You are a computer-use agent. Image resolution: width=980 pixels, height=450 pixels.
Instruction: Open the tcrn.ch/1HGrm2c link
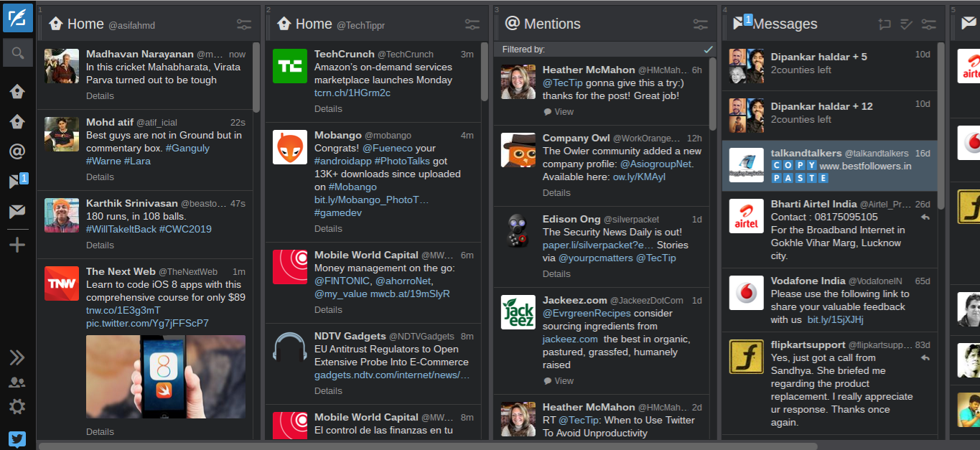pyautogui.click(x=353, y=93)
